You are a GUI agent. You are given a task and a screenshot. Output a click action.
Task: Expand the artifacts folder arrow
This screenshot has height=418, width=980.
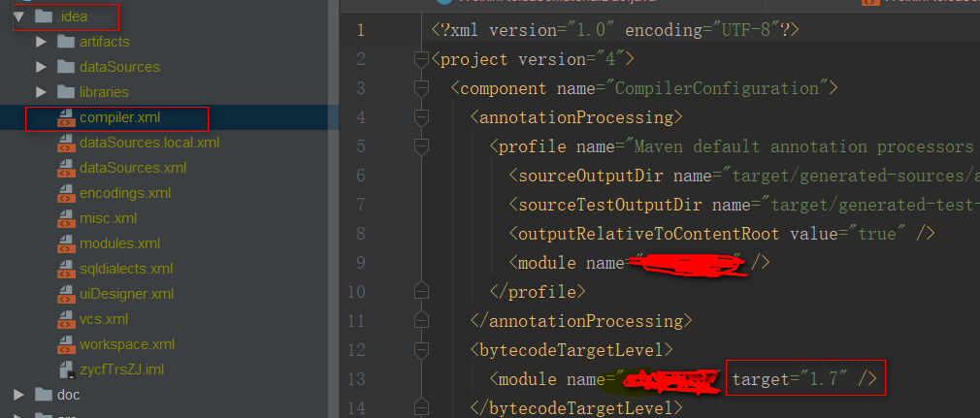pos(42,42)
